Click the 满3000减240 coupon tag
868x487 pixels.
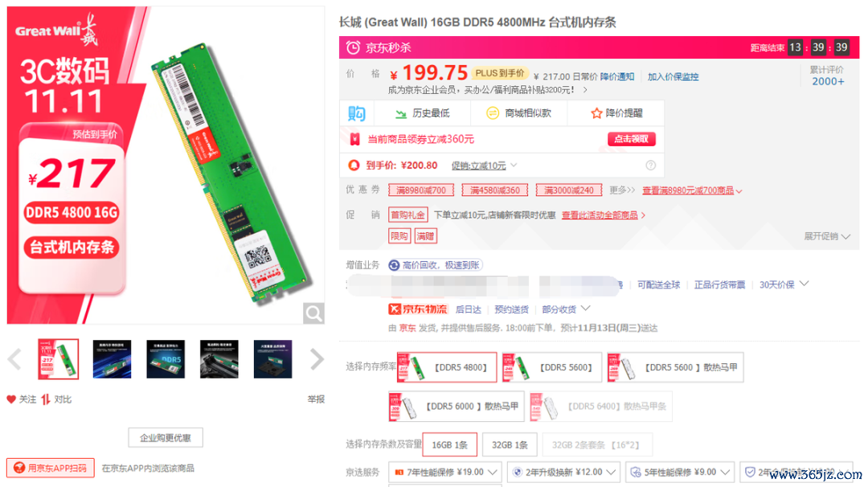tap(568, 190)
